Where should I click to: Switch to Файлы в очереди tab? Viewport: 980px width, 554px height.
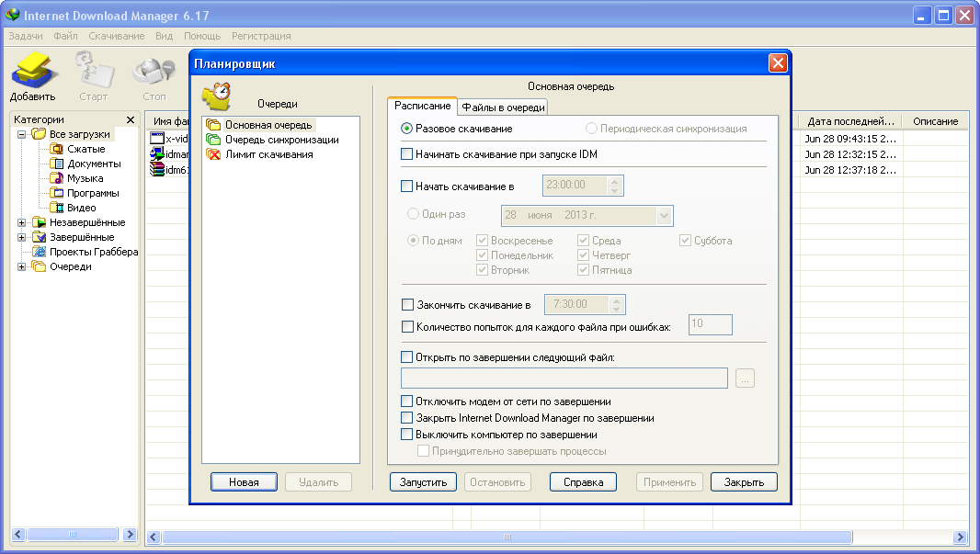tap(503, 107)
